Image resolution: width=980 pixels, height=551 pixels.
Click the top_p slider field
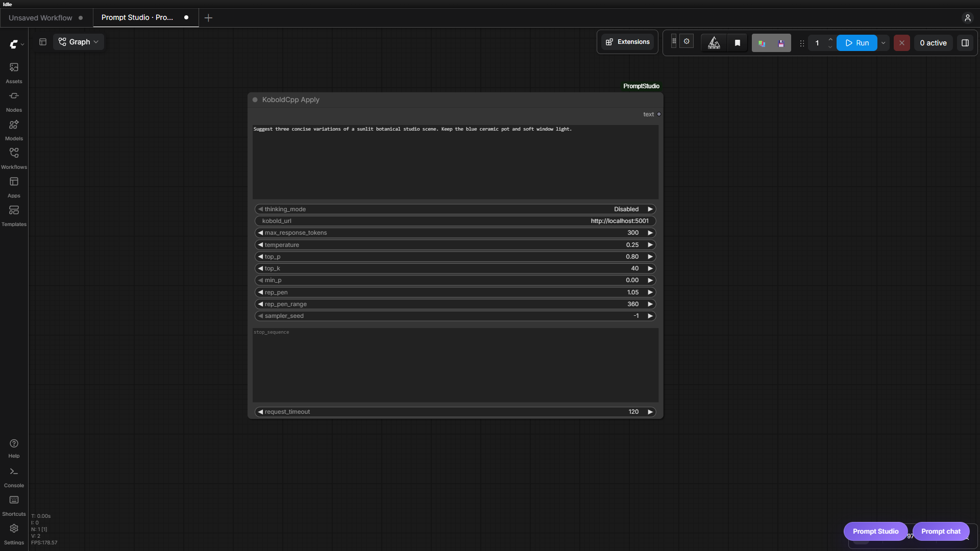pos(455,257)
